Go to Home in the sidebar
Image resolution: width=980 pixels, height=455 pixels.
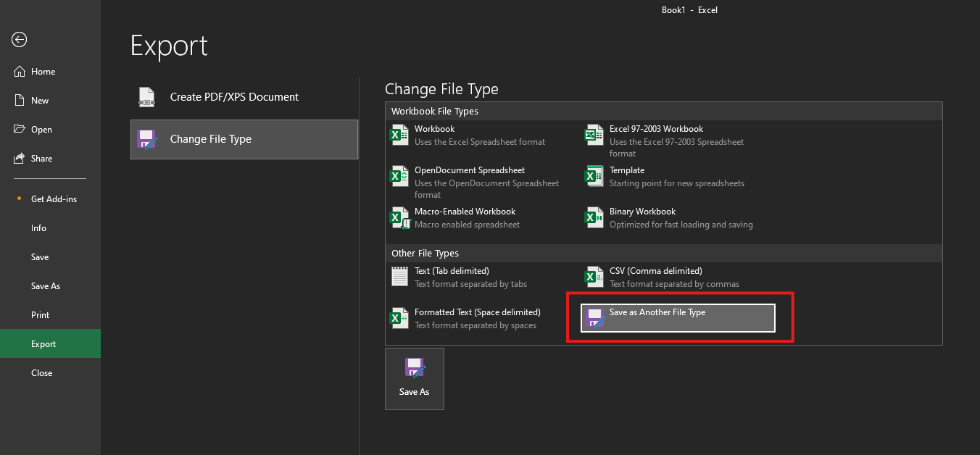point(43,72)
